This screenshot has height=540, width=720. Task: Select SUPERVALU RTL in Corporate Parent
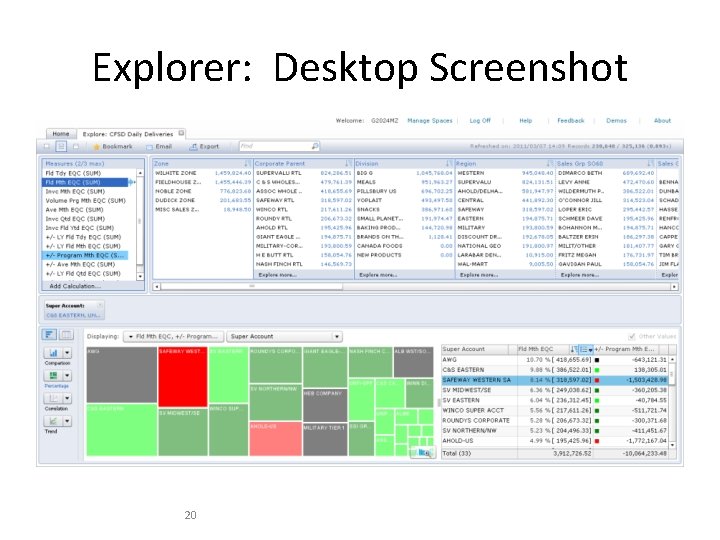[304, 173]
